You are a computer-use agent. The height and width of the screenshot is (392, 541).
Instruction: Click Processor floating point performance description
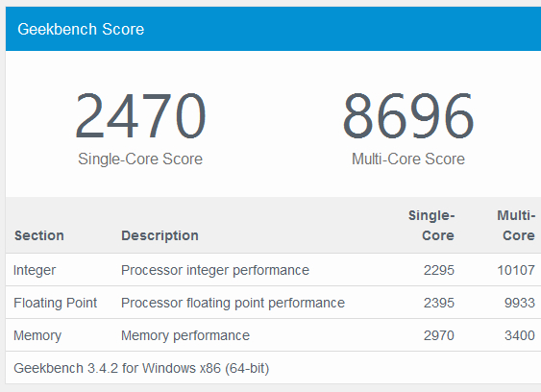233,303
